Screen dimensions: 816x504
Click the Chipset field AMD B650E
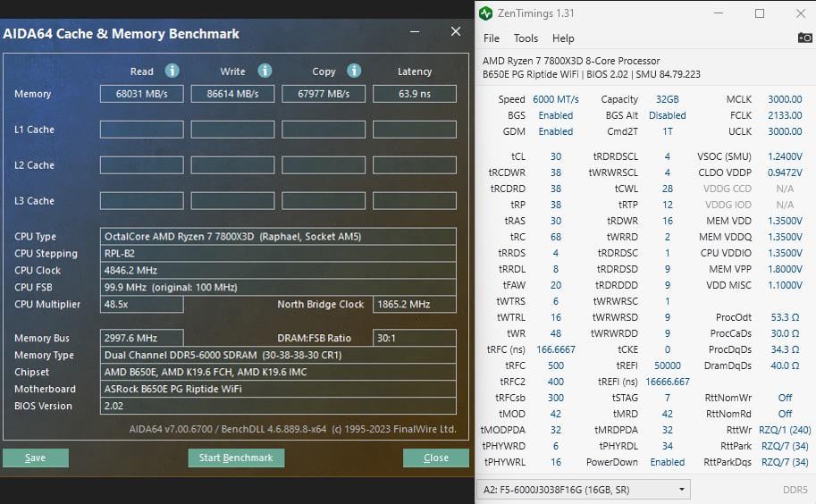[x=279, y=372]
